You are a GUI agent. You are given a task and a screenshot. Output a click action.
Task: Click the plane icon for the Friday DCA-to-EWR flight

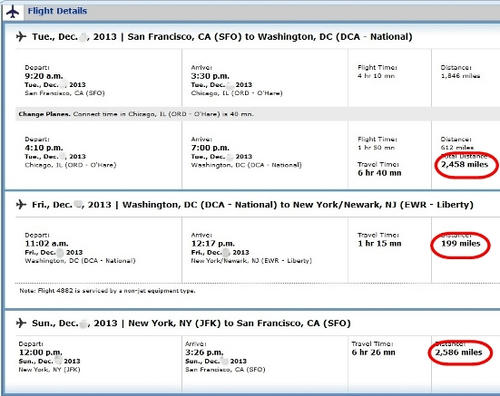point(21,204)
